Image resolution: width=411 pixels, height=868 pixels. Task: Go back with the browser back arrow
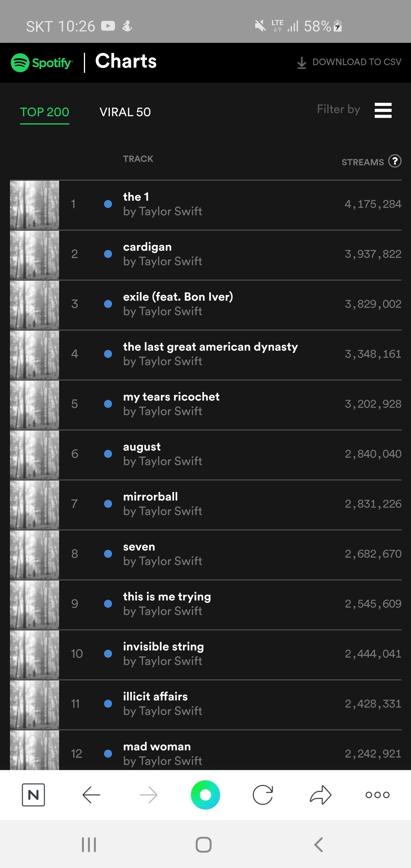pos(91,795)
